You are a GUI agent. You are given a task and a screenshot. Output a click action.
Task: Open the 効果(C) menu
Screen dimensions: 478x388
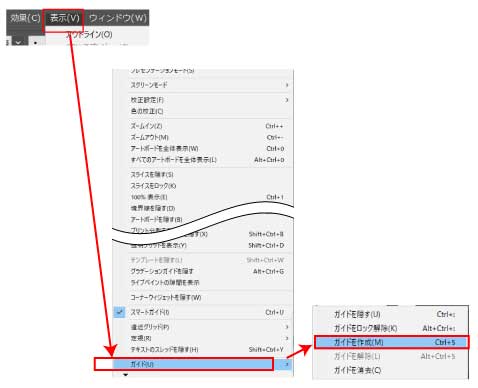(25, 18)
